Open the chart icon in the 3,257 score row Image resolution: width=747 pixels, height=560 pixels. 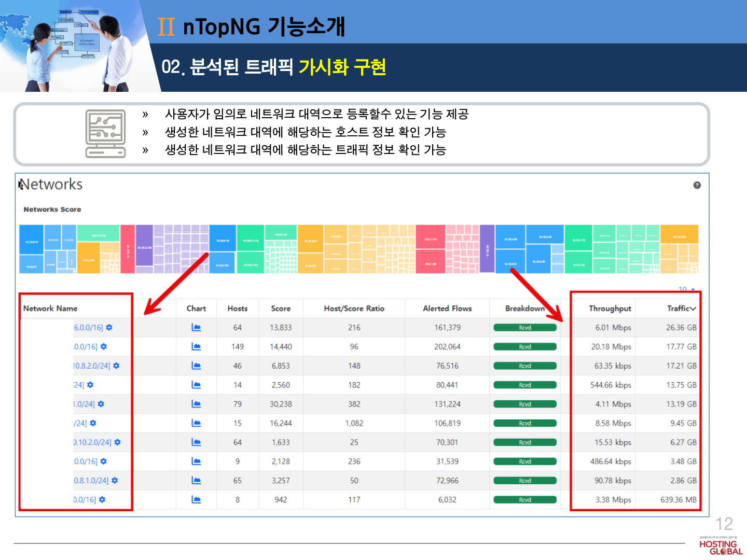196,481
